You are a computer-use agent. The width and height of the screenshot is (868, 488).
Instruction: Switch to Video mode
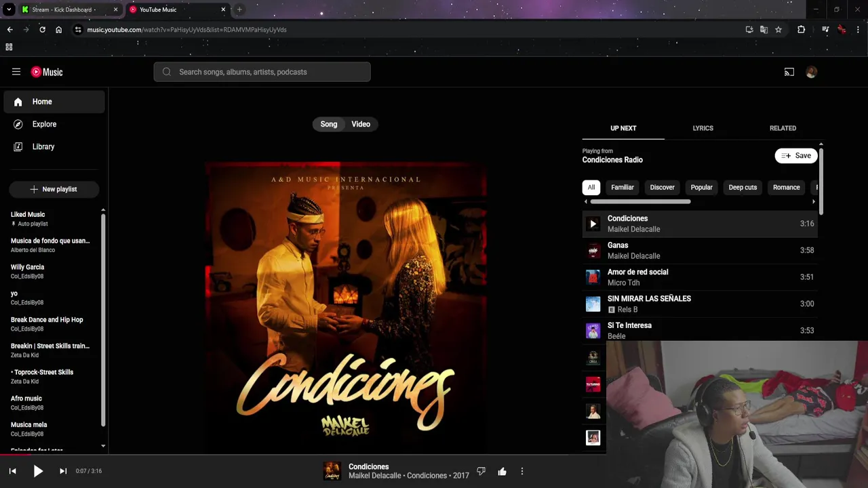pos(361,124)
